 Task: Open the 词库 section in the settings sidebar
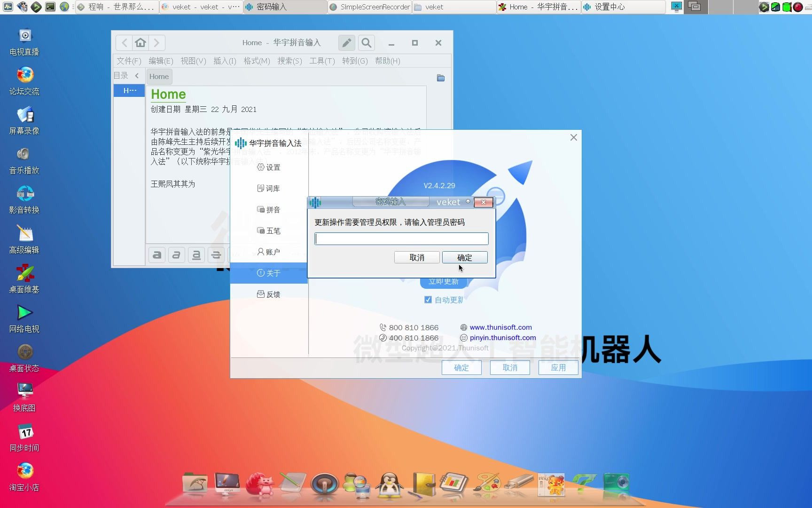point(269,188)
